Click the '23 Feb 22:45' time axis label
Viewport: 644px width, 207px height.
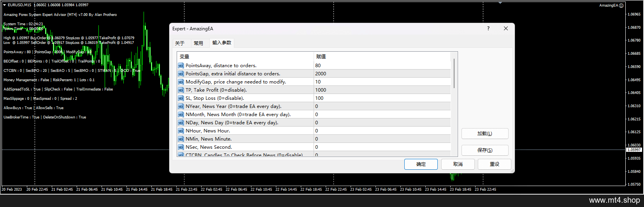coord(485,190)
